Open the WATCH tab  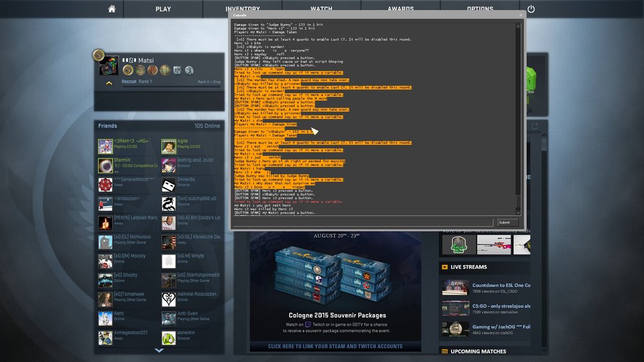[x=321, y=8]
